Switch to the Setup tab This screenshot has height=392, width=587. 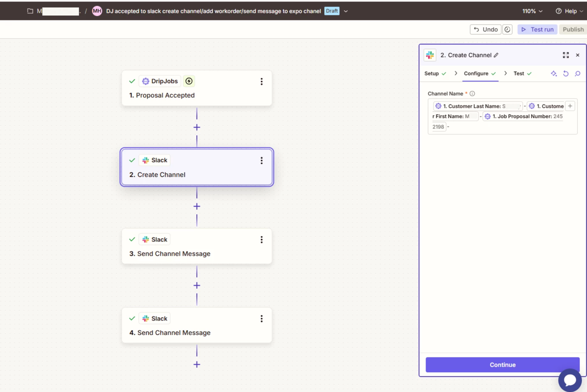tap(431, 74)
